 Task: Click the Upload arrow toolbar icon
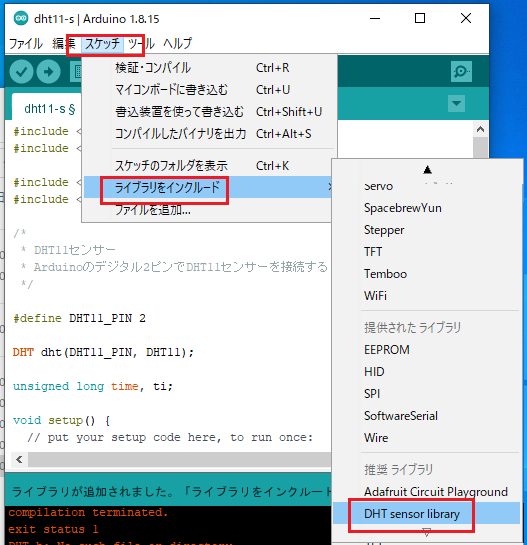point(48,72)
